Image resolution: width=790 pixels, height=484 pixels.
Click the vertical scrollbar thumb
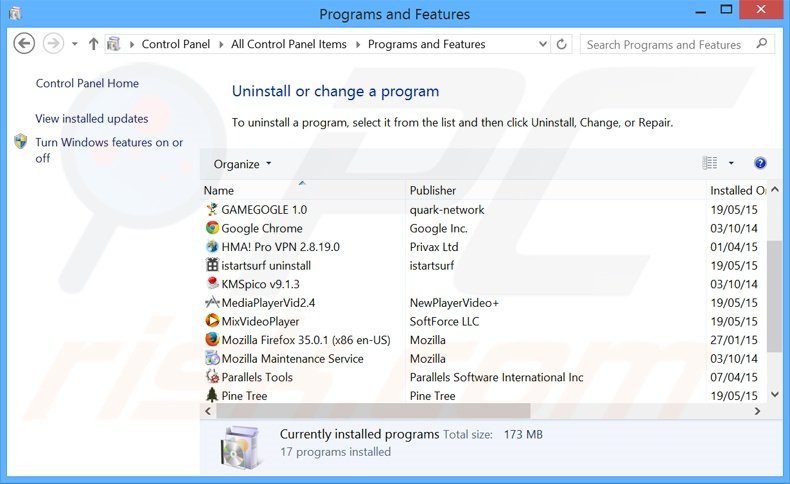[x=775, y=296]
